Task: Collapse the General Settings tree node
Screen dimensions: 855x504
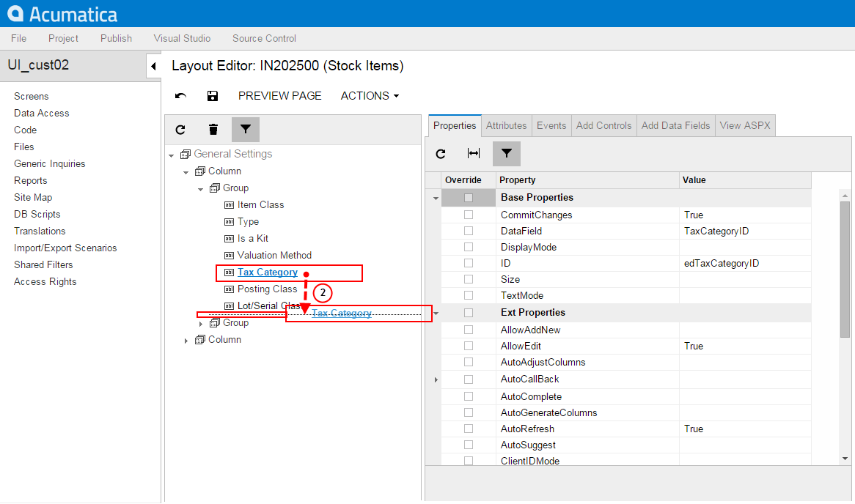Action: tap(172, 155)
